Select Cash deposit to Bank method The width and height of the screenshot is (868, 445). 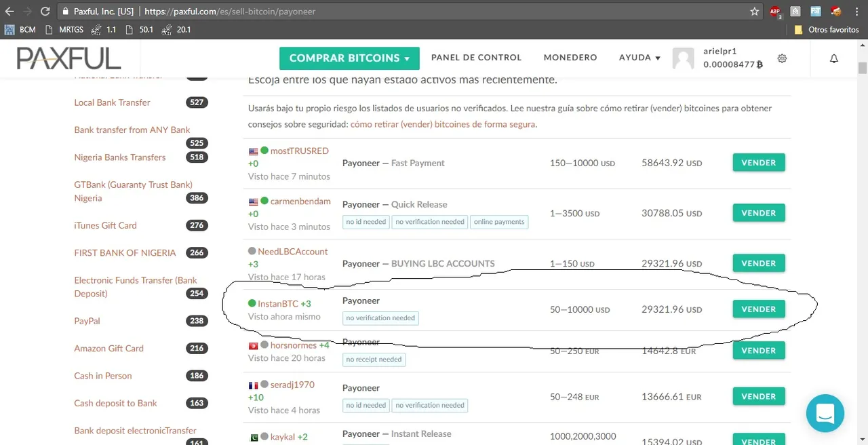(115, 403)
